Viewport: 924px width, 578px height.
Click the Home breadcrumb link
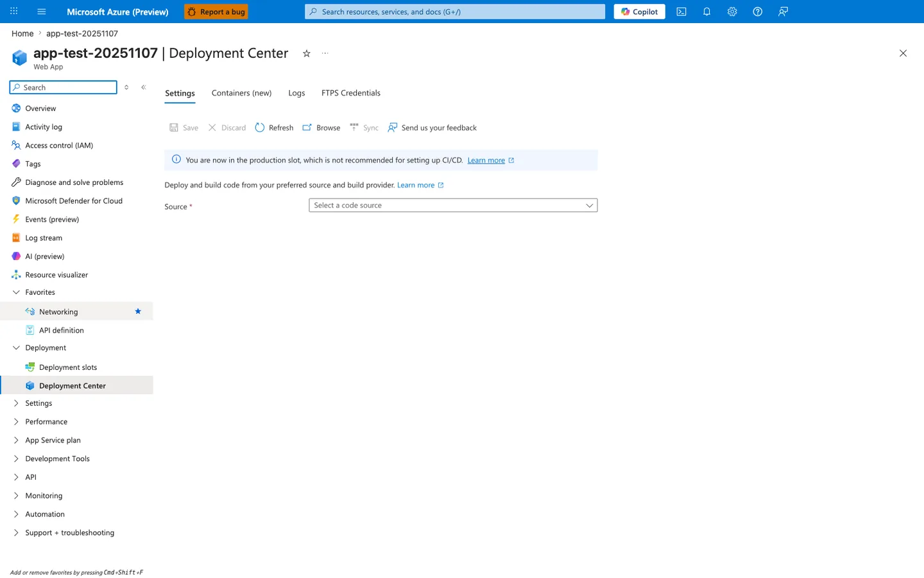[x=22, y=33]
